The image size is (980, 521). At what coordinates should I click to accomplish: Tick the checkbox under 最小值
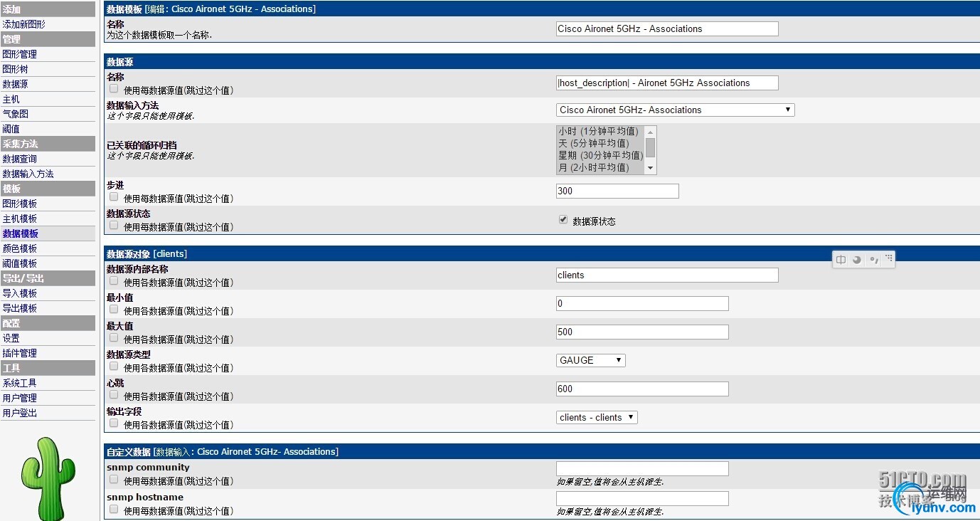click(114, 310)
